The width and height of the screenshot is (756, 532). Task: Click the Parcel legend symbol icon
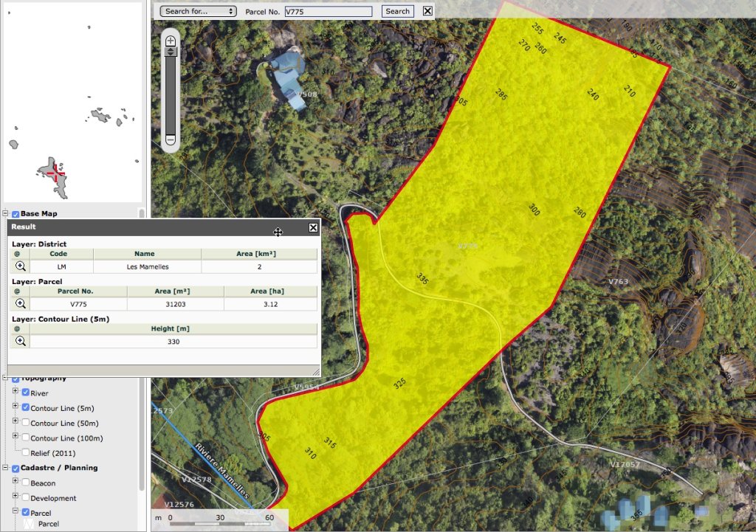coord(28,524)
